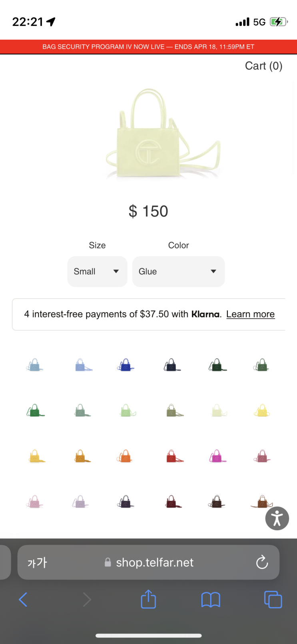Click Learn more about Klarna payments
The height and width of the screenshot is (644, 297).
click(250, 314)
